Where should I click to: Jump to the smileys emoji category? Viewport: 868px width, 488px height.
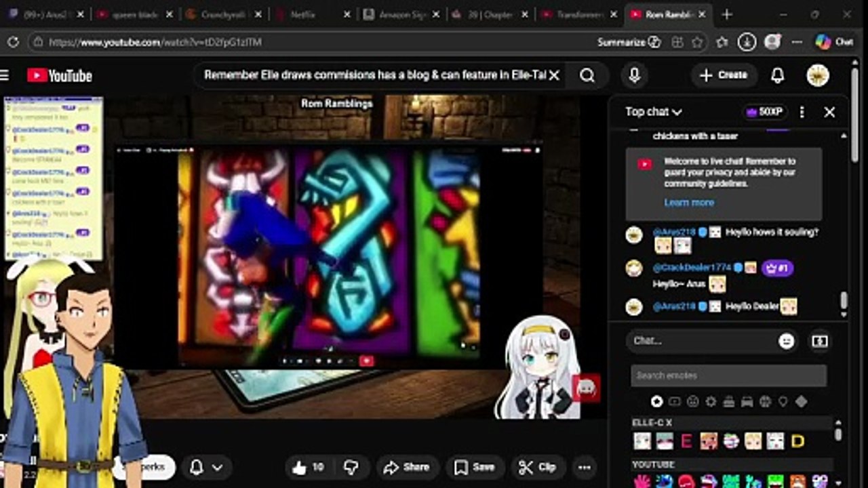(692, 402)
